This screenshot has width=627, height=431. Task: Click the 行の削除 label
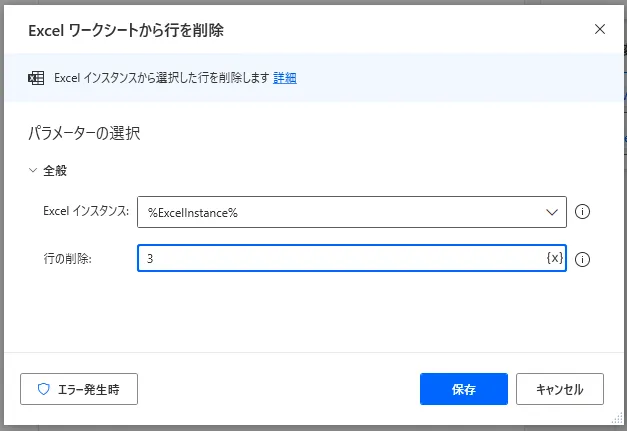tap(69, 259)
